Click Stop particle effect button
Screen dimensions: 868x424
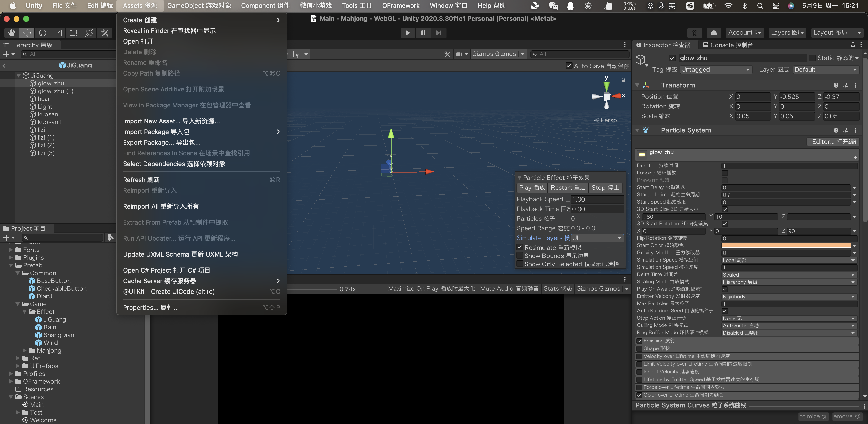(605, 188)
